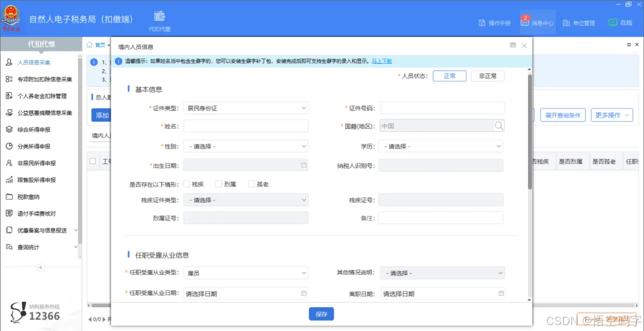The width and height of the screenshot is (644, 331).
Task: Click the 税款缴纳 sidebar icon
Action: 9,197
